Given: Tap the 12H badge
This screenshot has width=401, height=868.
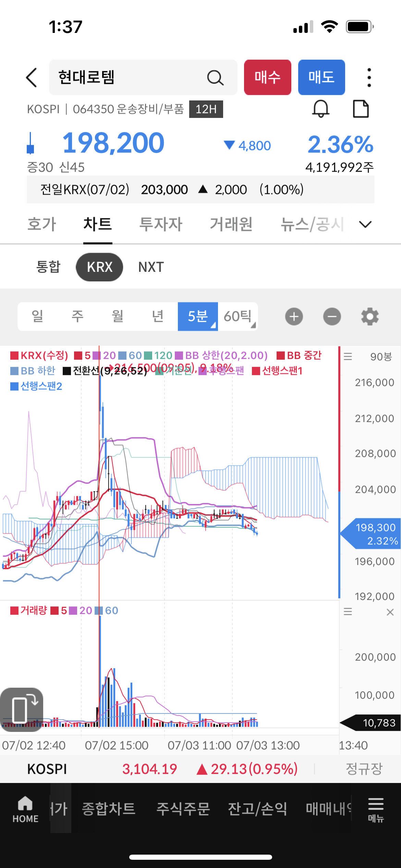Looking at the screenshot, I should (206, 109).
